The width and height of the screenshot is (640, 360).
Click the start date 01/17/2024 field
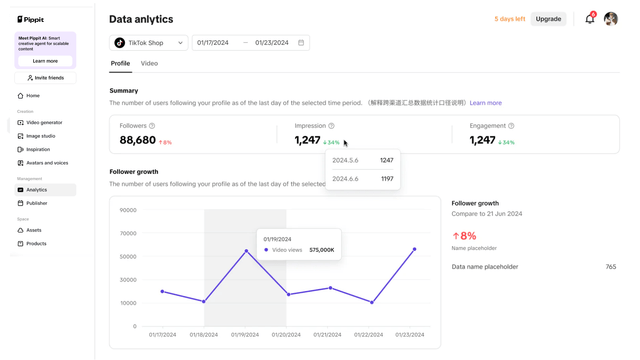point(213,42)
